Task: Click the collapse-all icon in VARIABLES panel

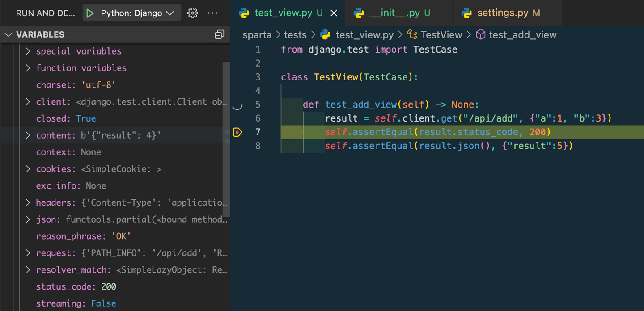Action: (219, 34)
